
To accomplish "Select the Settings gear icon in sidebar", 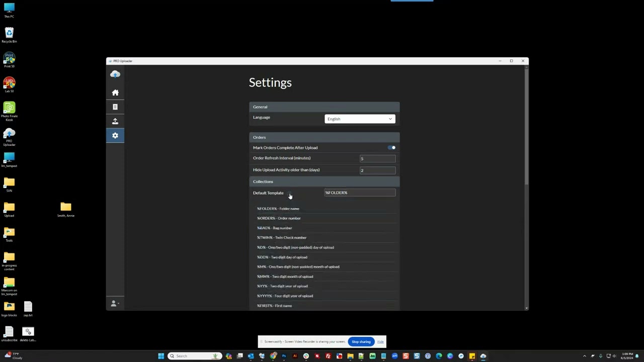I will pos(115,135).
